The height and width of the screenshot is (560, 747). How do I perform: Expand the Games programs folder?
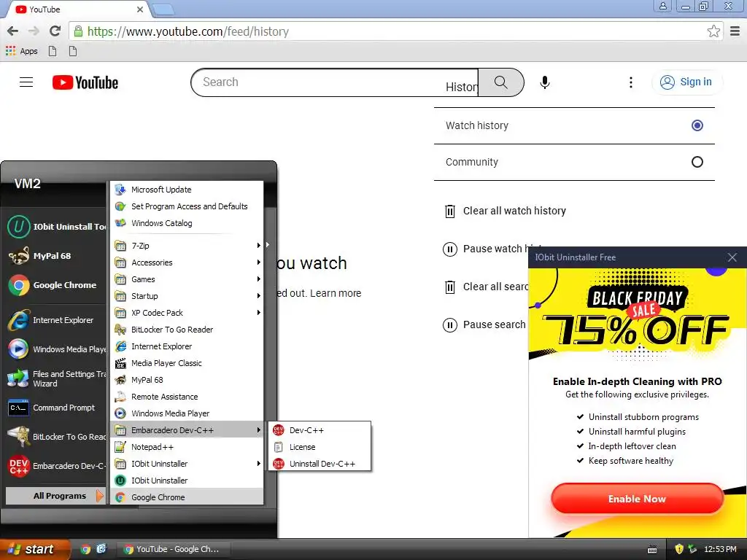[x=187, y=279]
